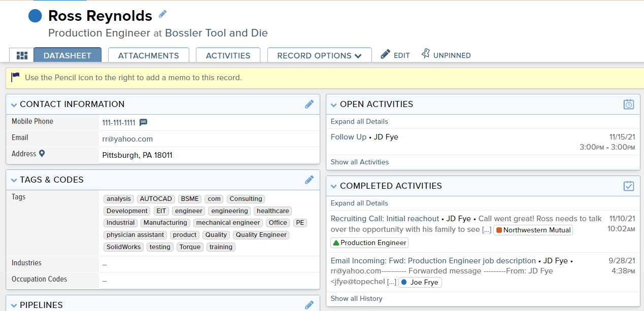Select the healthcare tag

(x=273, y=211)
